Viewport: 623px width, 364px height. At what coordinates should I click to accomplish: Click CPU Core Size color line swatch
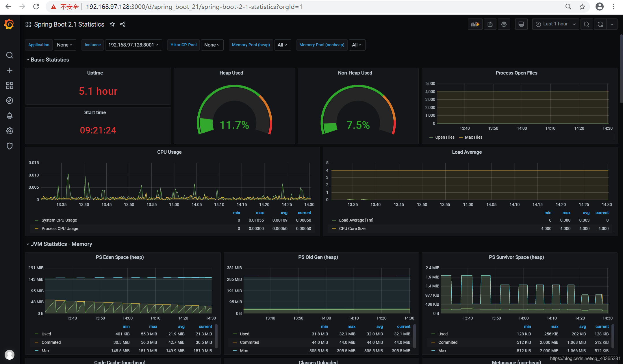(x=334, y=229)
